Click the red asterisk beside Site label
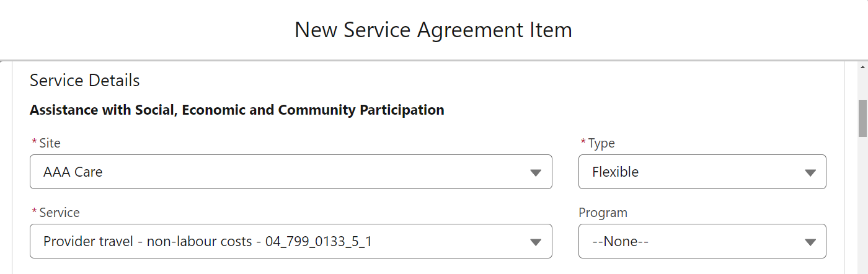Viewport: 868px width, 274px height. (x=34, y=143)
